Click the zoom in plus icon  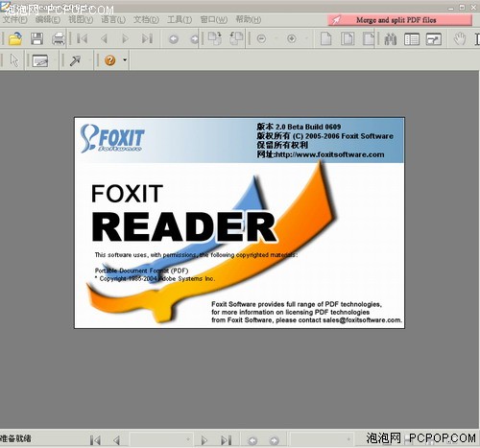click(292, 39)
